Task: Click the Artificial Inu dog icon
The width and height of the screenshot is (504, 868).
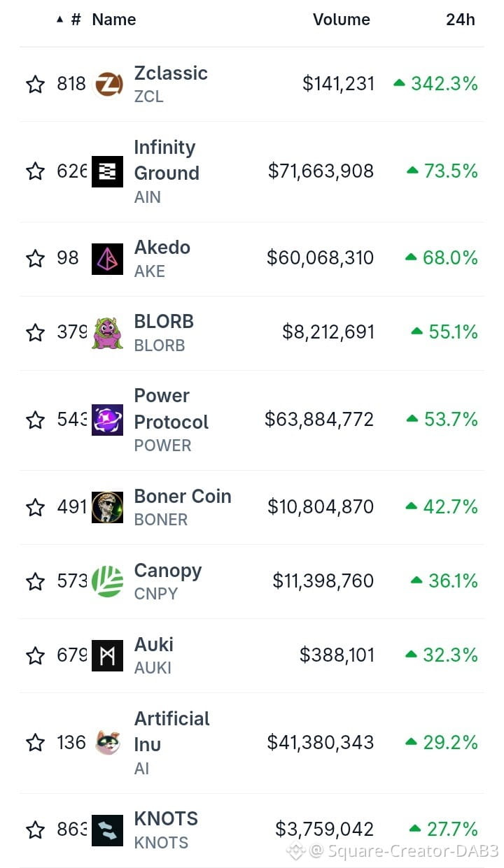Action: 107,743
